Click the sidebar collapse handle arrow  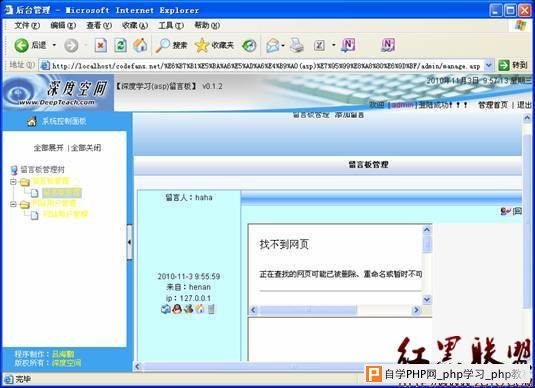[130, 242]
